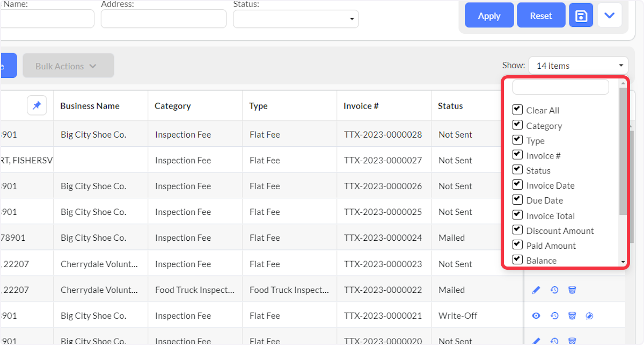644x345 pixels.
Task: Toggle the Type column checkbox
Action: coord(517,140)
